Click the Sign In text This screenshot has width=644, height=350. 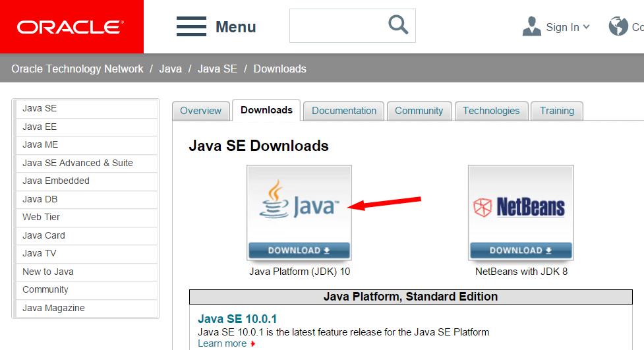[x=562, y=27]
